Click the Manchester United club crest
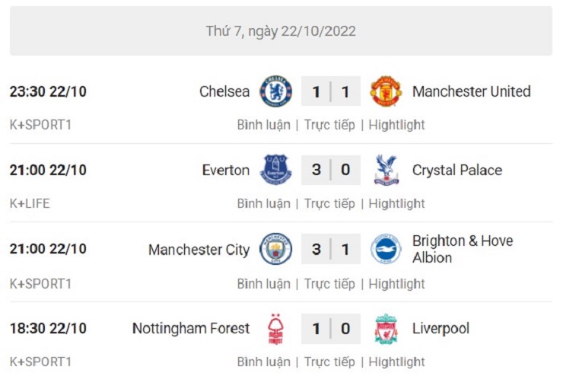 point(386,91)
